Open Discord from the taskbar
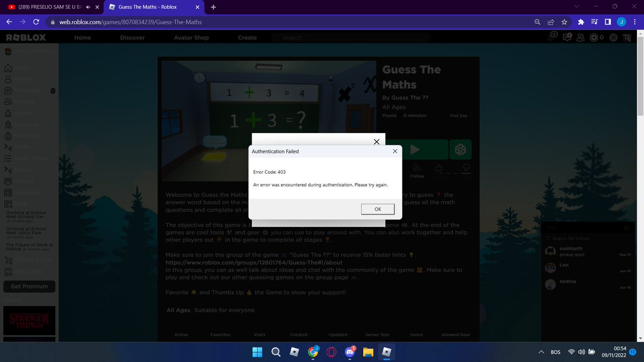The width and height of the screenshot is (644, 362). tap(350, 352)
